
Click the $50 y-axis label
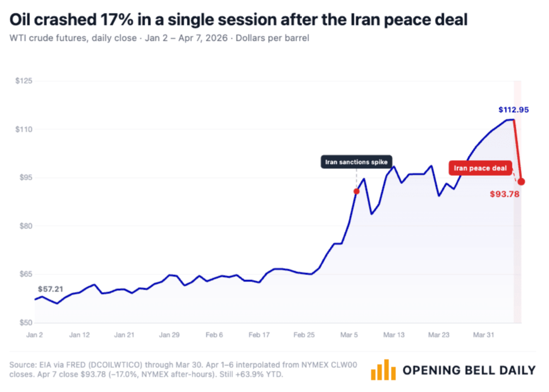25,322
